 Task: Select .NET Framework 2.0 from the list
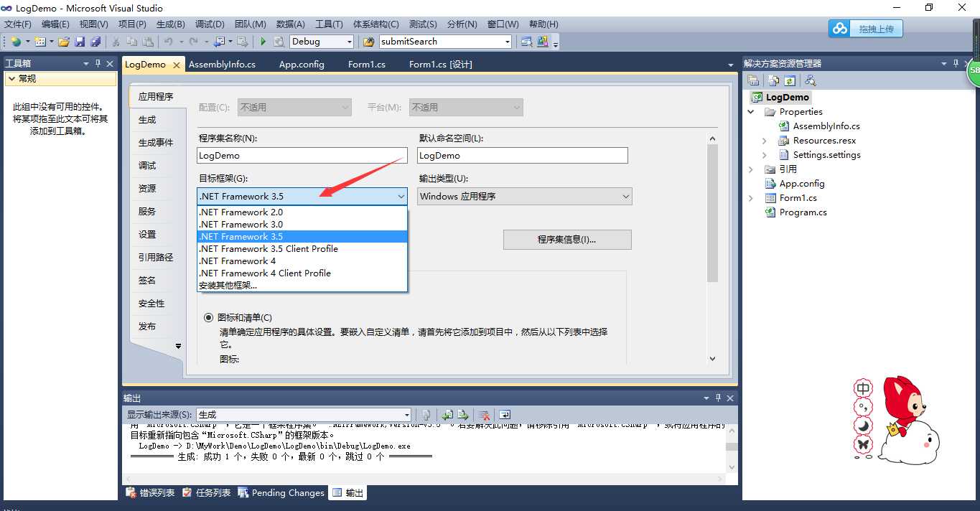(302, 212)
